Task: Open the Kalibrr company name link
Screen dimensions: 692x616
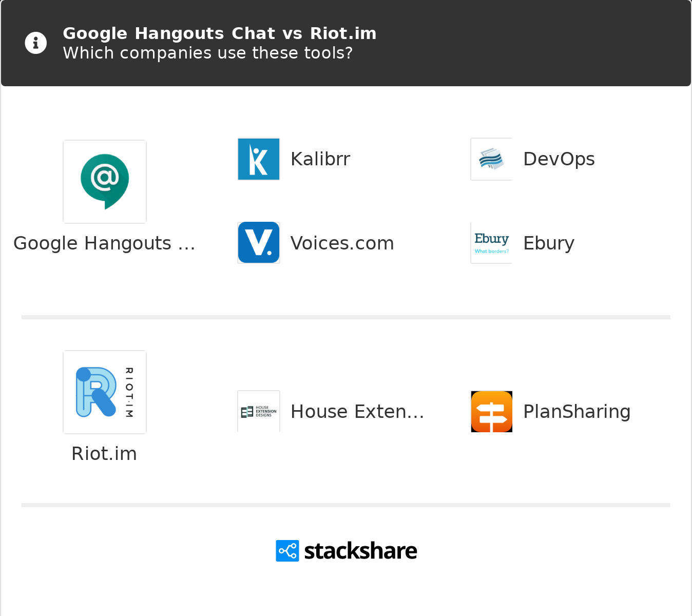Action: point(320,159)
